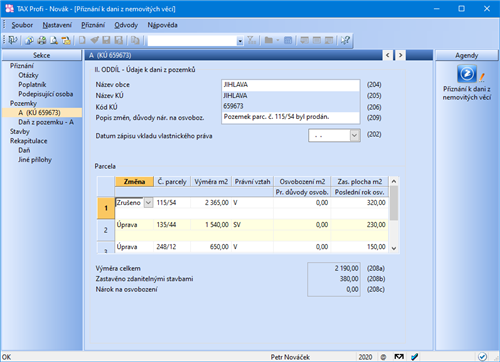
Task: Click parcel number cell 248/12
Action: click(172, 247)
